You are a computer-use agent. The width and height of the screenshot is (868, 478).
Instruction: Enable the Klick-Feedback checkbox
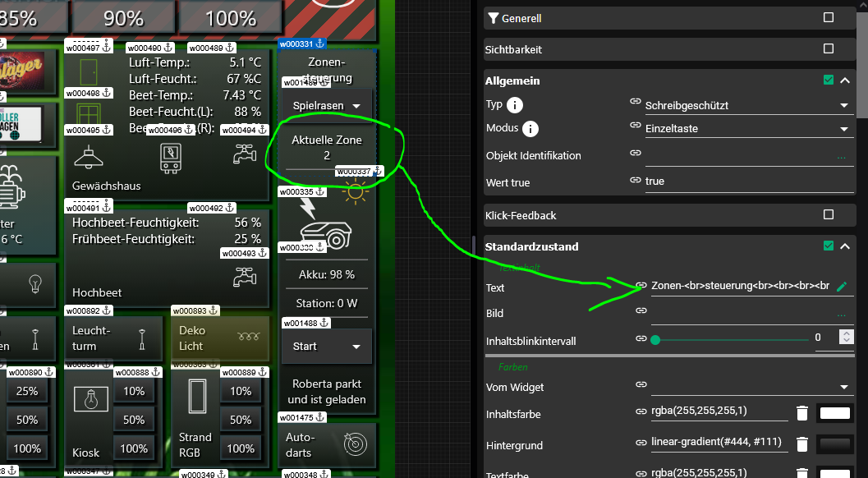[828, 214]
